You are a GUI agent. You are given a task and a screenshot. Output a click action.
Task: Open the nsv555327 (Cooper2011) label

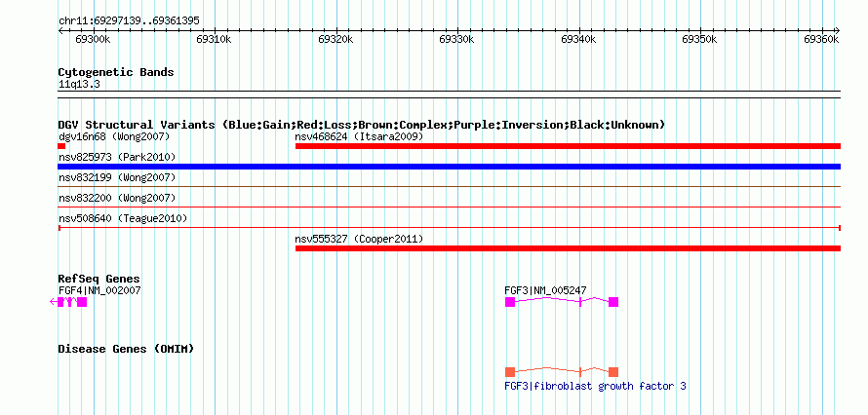[x=359, y=239]
